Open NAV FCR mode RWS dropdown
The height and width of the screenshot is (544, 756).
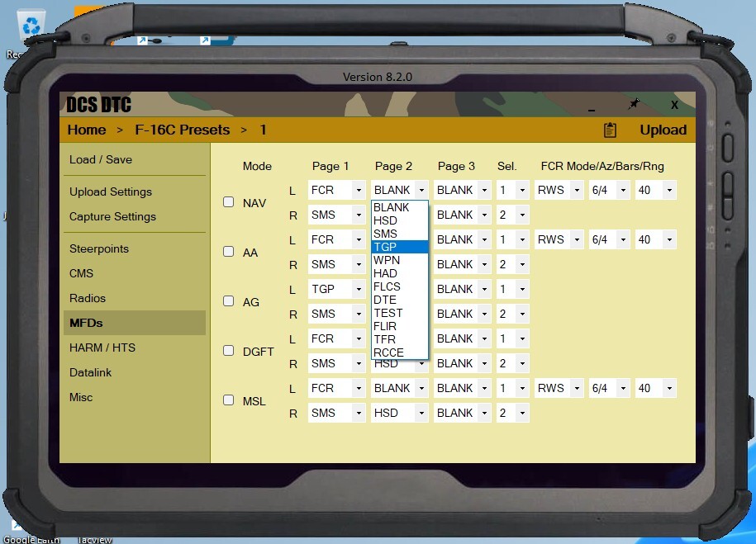pos(559,190)
